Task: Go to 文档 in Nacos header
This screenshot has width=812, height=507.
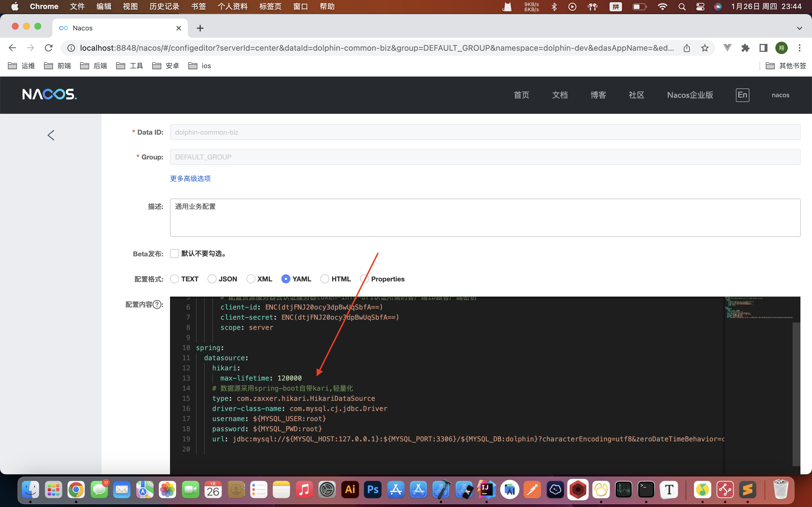Action: pos(560,95)
